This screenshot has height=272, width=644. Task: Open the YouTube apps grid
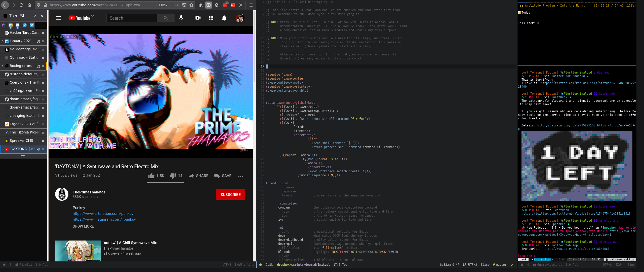point(211,18)
